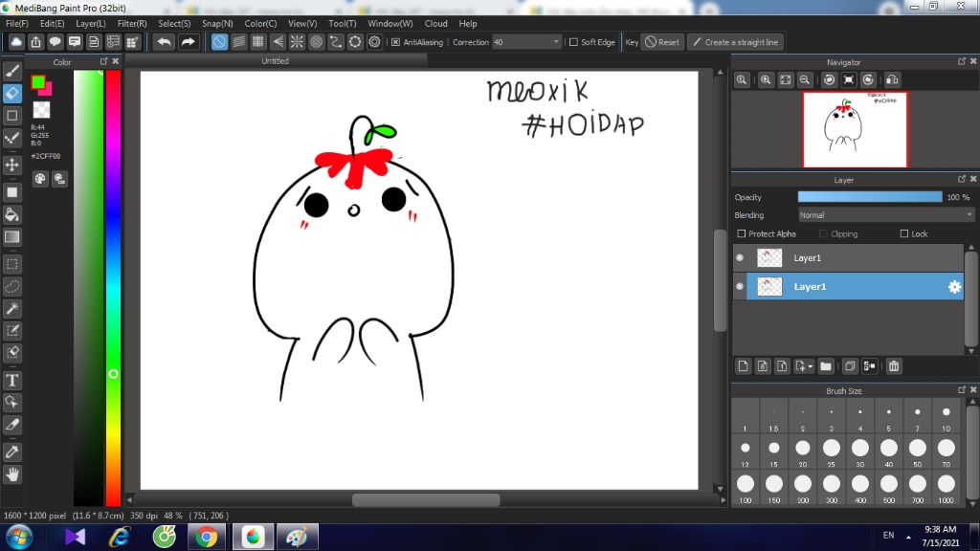Open the Blending mode dropdown

click(x=886, y=215)
